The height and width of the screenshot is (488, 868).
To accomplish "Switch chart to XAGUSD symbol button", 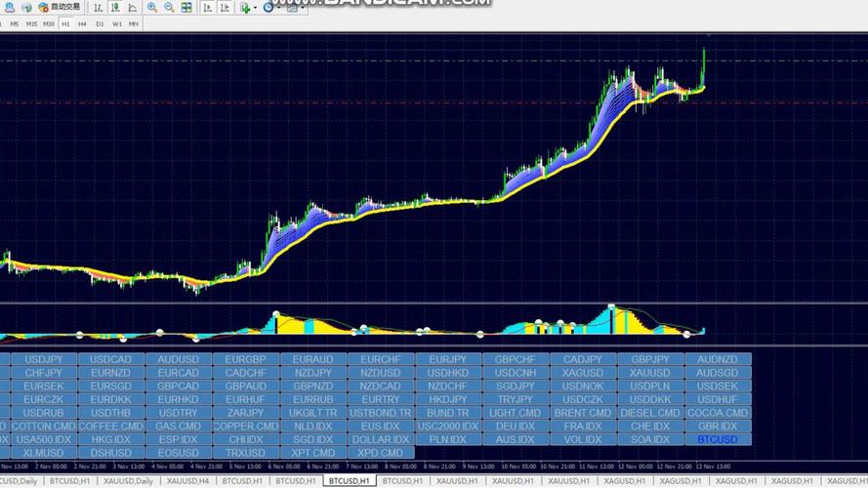I will [583, 373].
